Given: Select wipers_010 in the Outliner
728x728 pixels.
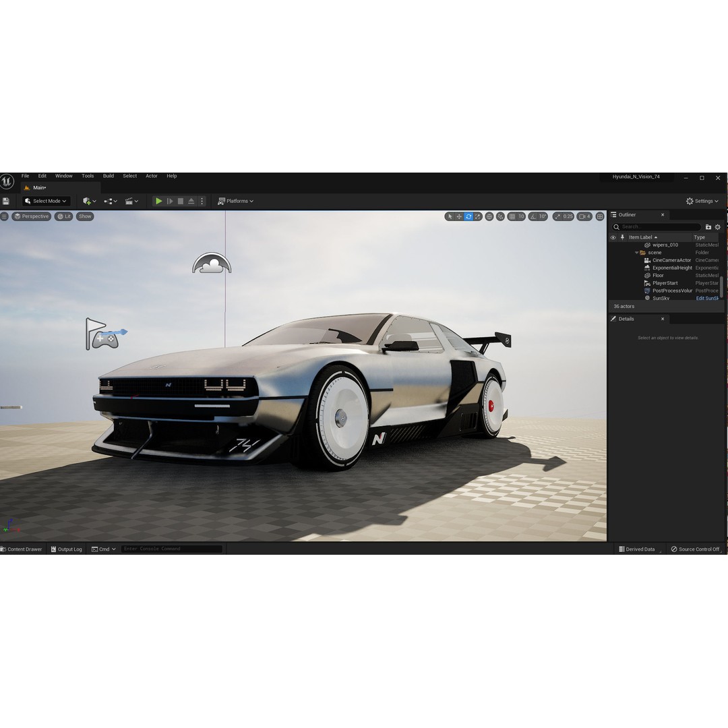Looking at the screenshot, I should 665,245.
